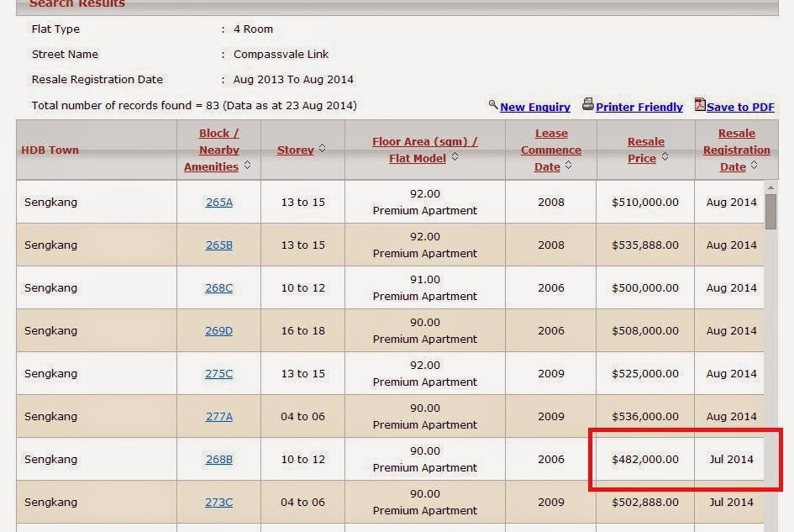Screen dimensions: 794x532
Task: Open block 269D amenities link
Action: point(218,331)
